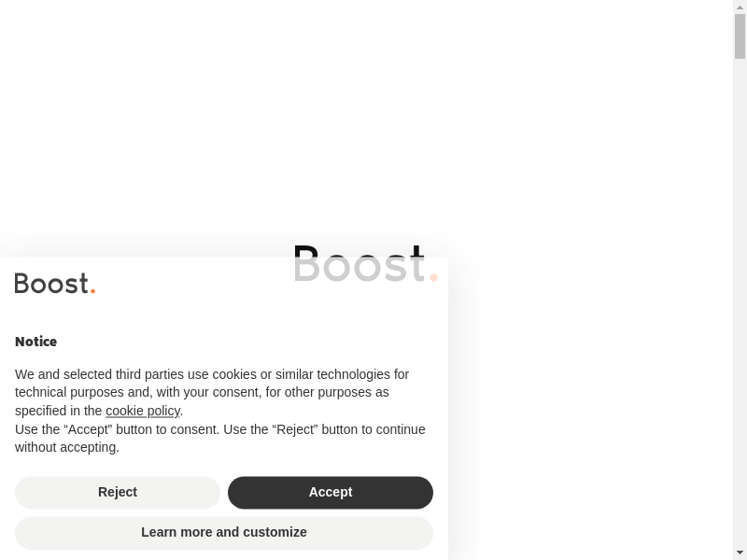Click the quoted word “Reject” in the notice text
Image resolution: width=747 pixels, height=560 pixels.
click(x=295, y=429)
